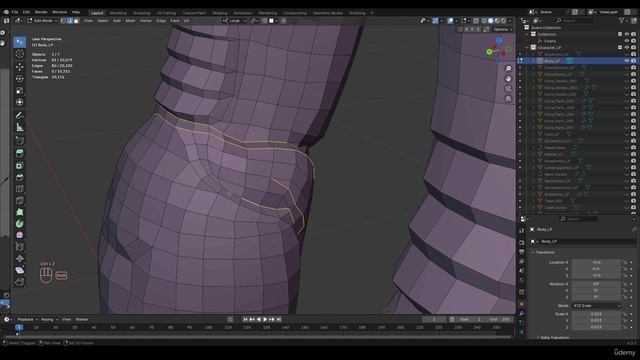640x360 pixels.
Task: Toggle perspective/orthographic grid gizmo
Action: 508,98
